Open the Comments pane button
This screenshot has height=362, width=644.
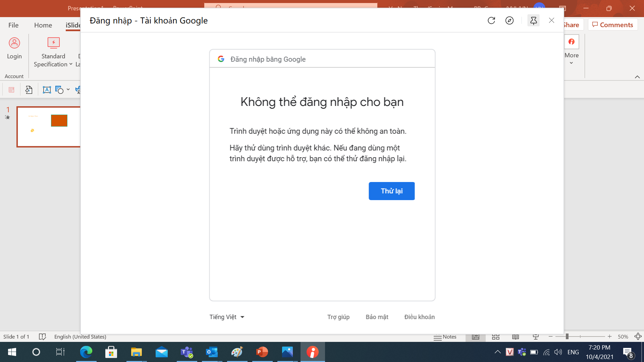pyautogui.click(x=612, y=25)
